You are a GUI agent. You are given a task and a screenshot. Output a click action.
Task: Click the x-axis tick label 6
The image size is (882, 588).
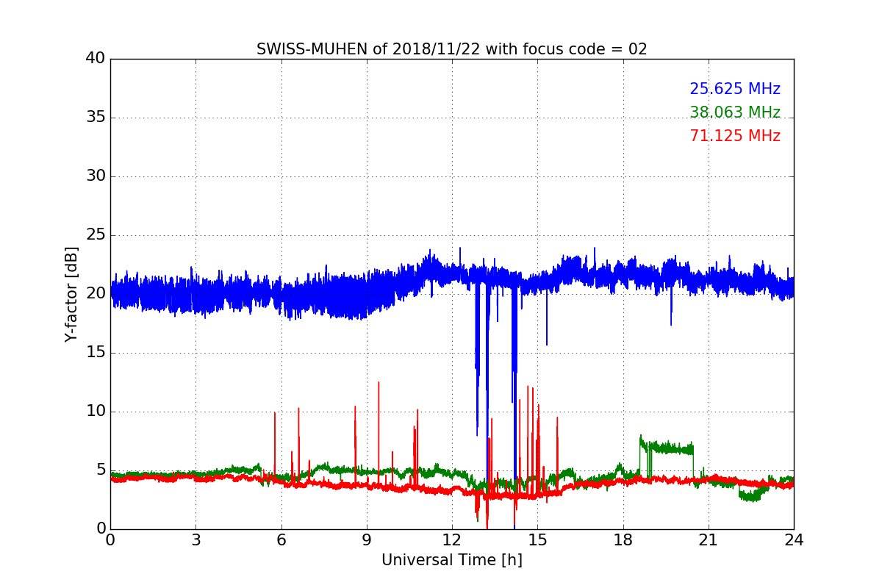point(281,540)
